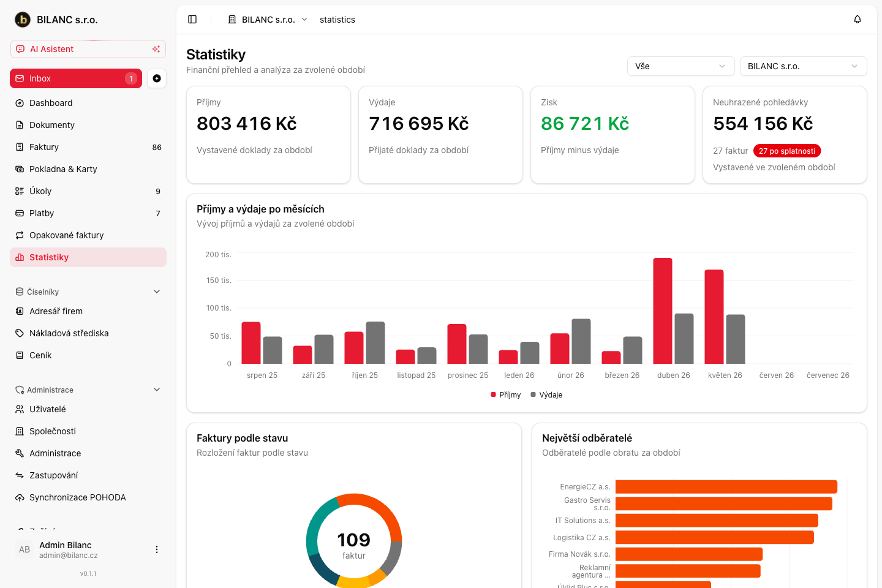This screenshot has width=882, height=588.
Task: Click the EnergieCZ a.s. bar
Action: (x=726, y=487)
